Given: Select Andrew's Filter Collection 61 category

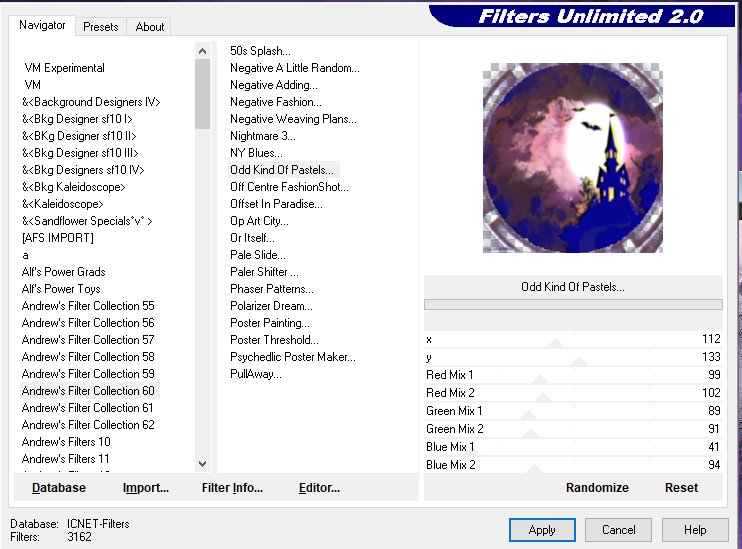Looking at the screenshot, I should [88, 408].
